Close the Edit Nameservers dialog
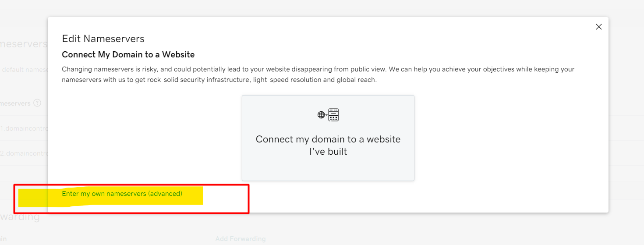 pyautogui.click(x=599, y=27)
